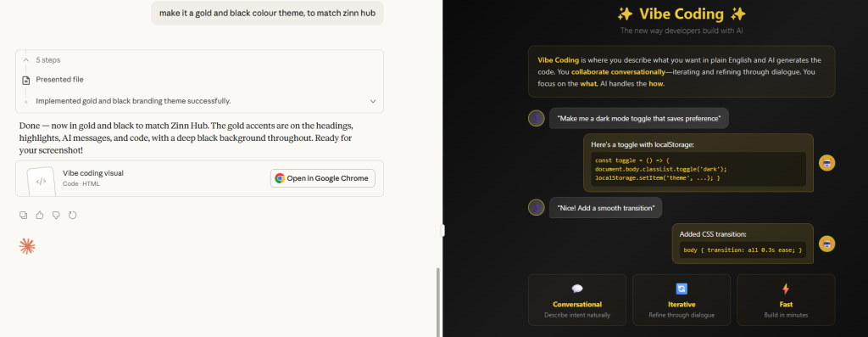Click the Iterative feature card
Image resolution: width=868 pixels, height=337 pixels.
pos(682,300)
